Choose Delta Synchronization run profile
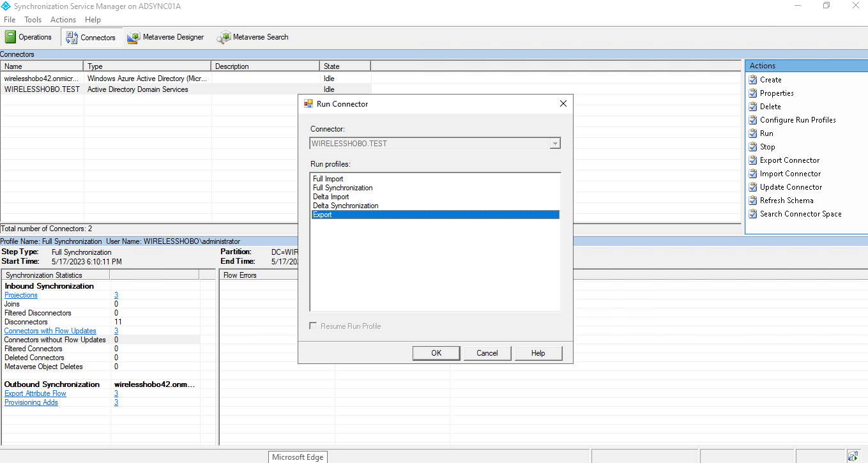Screen dimensions: 868x463 [346, 206]
